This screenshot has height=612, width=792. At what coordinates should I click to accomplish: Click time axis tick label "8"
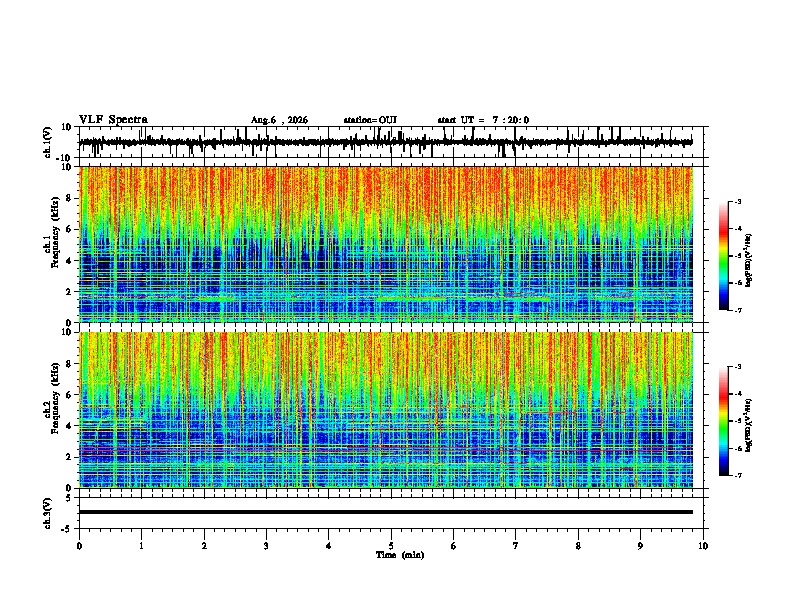(578, 545)
